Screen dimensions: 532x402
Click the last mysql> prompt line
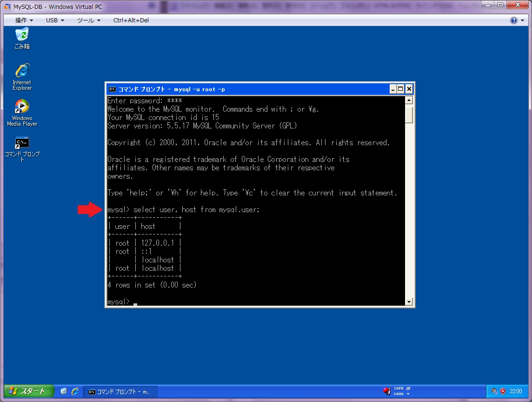tap(122, 301)
